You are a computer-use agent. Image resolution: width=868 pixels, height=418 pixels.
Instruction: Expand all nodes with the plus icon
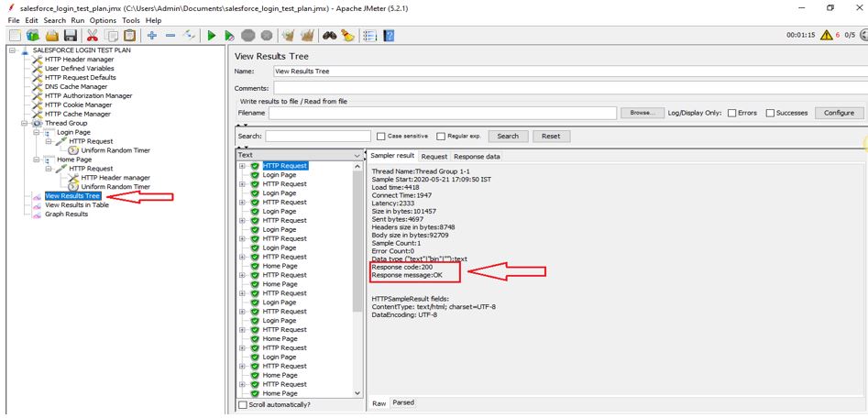point(152,36)
